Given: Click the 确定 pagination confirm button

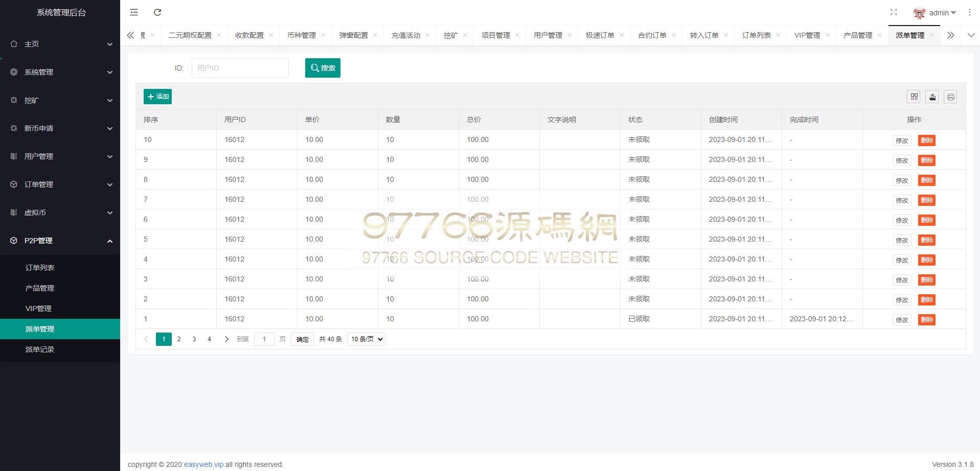Looking at the screenshot, I should 303,339.
